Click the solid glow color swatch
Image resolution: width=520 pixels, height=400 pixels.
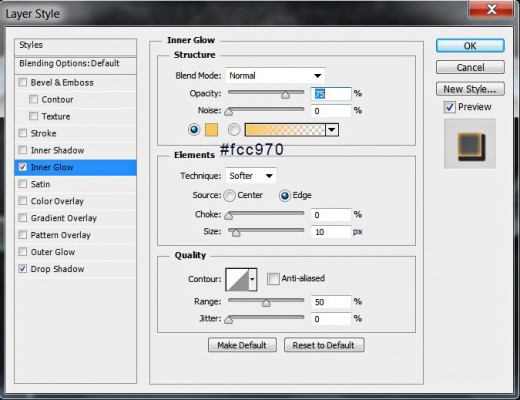211,130
